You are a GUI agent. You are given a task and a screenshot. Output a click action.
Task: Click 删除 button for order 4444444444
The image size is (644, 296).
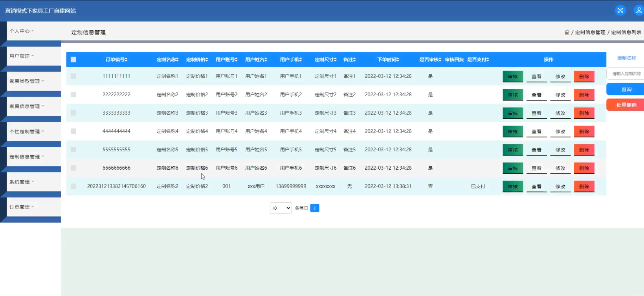click(584, 132)
